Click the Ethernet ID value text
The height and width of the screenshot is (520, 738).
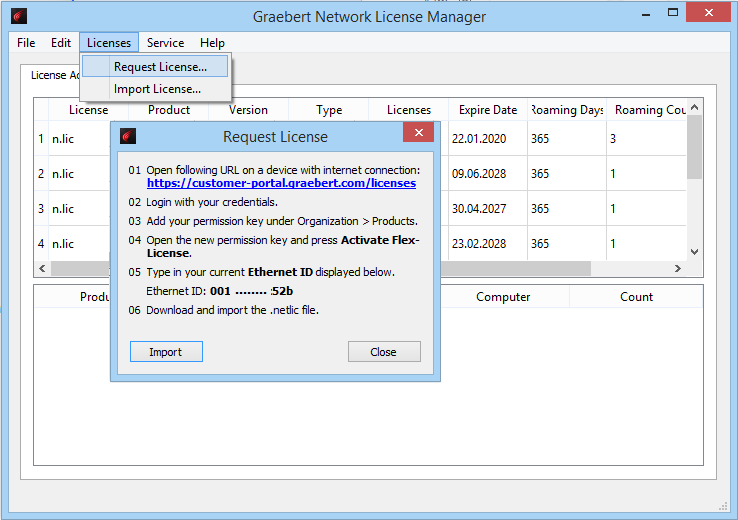251,291
